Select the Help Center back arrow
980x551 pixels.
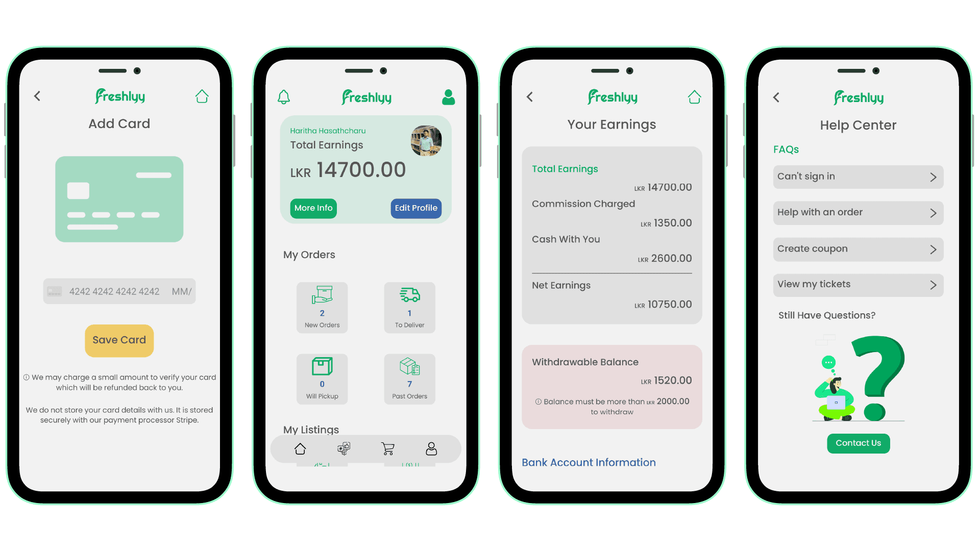coord(775,97)
